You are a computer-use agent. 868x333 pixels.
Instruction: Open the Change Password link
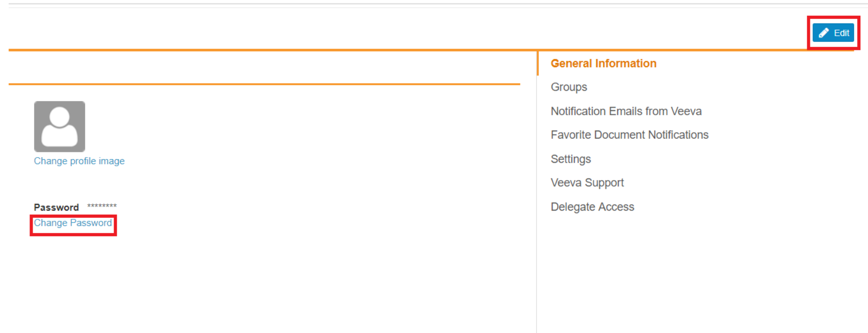click(x=73, y=223)
